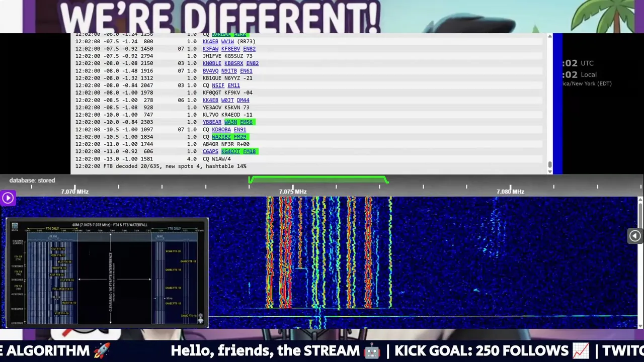The width and height of the screenshot is (644, 362).
Task: Open callsign link KB8SRX
Action: pyautogui.click(x=233, y=63)
